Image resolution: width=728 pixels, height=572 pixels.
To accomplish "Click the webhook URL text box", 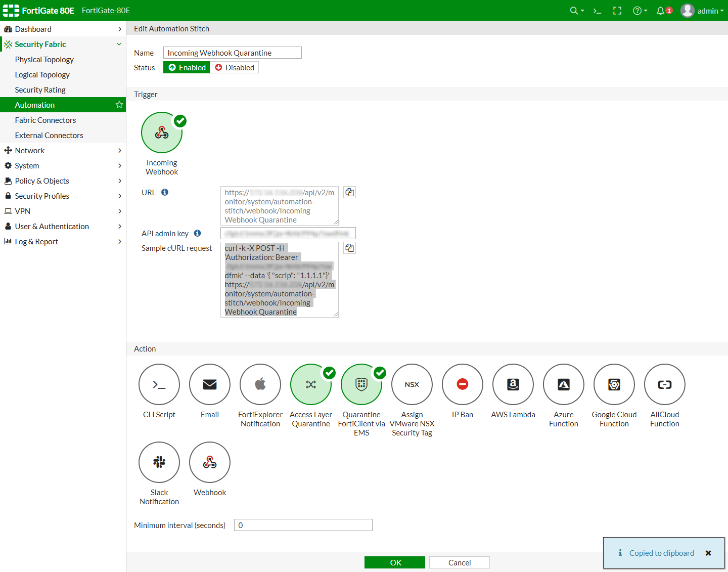I will [x=280, y=206].
